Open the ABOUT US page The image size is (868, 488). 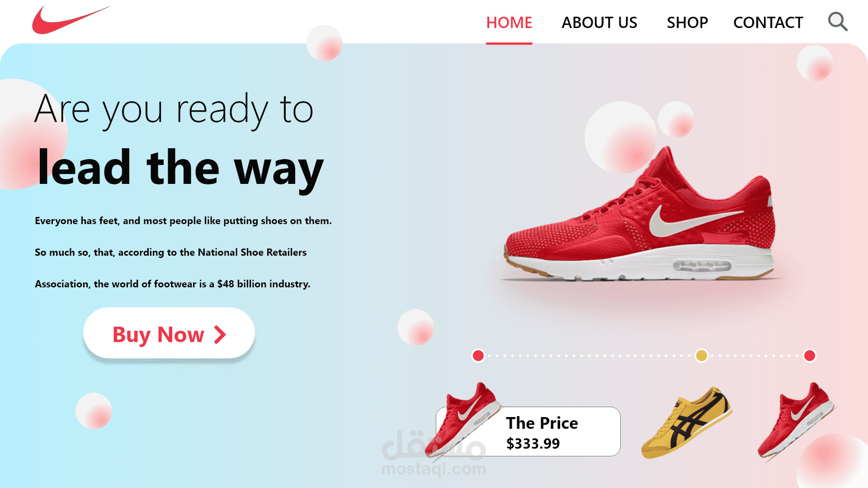coord(599,23)
